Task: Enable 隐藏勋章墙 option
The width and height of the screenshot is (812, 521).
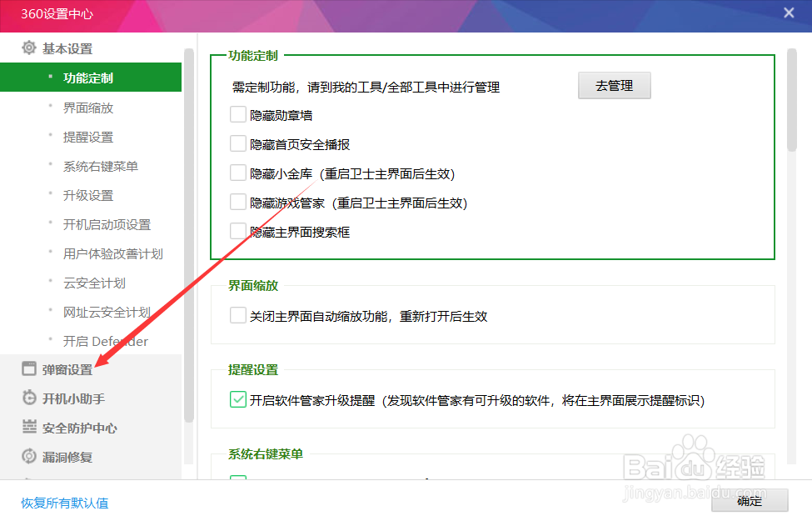Action: 237,115
